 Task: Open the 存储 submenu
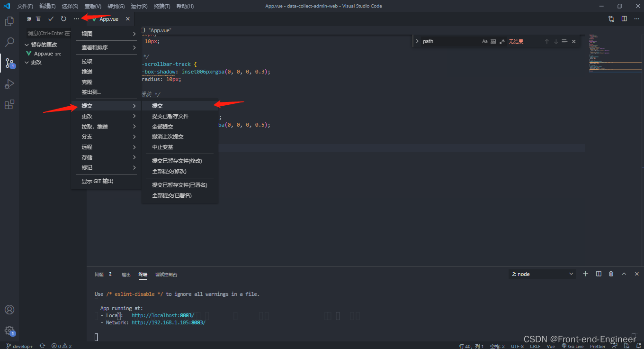click(106, 157)
